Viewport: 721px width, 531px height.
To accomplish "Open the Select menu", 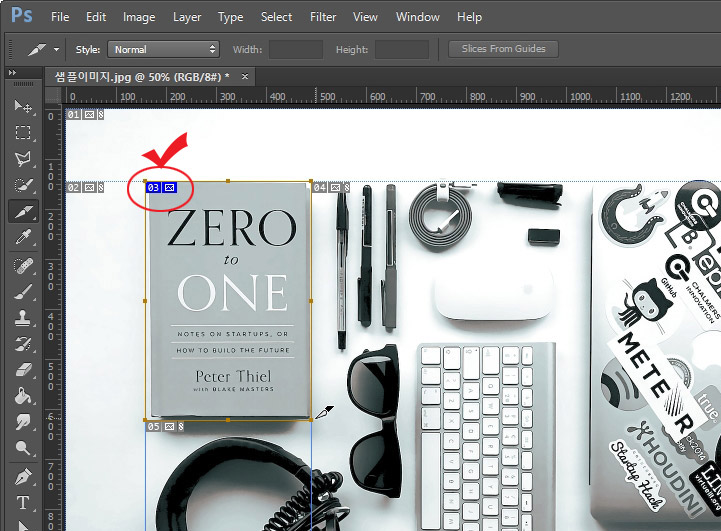I will tap(276, 17).
